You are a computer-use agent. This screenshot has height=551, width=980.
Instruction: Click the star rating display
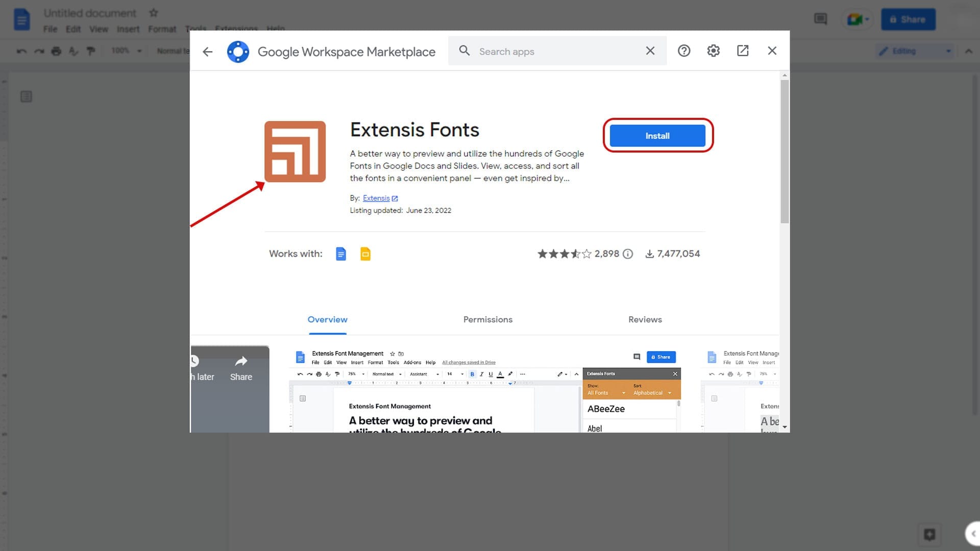point(564,254)
